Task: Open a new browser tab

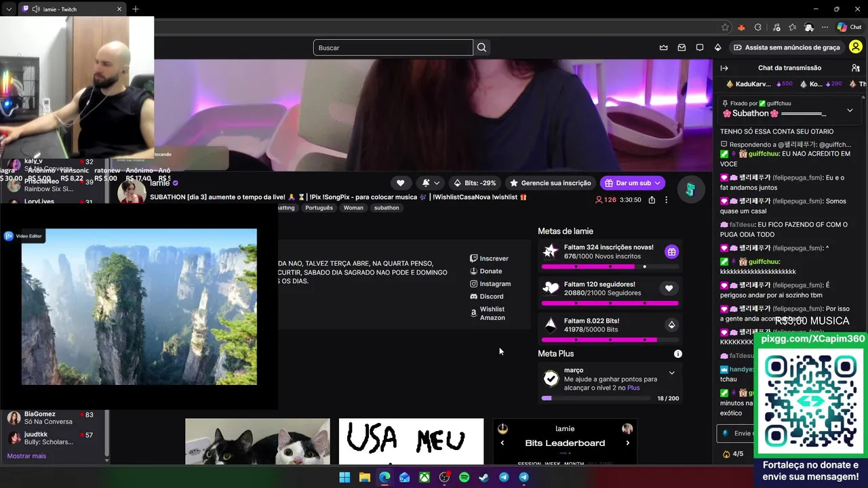Action: 136,9
